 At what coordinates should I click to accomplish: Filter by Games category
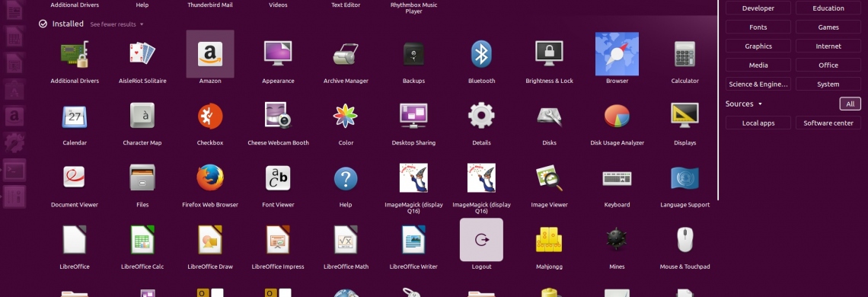click(828, 27)
